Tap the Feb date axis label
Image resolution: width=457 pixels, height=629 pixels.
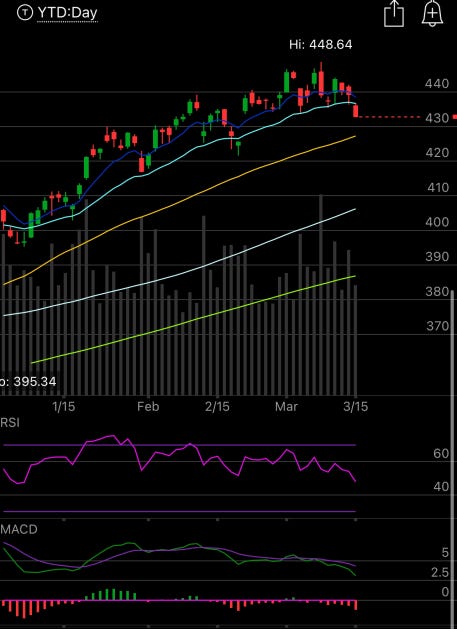[x=148, y=407]
